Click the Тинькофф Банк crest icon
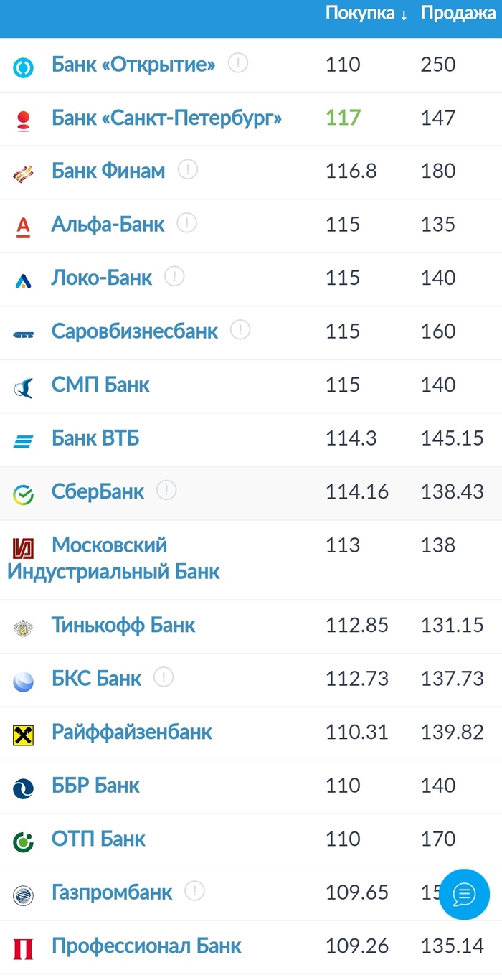 point(23,628)
